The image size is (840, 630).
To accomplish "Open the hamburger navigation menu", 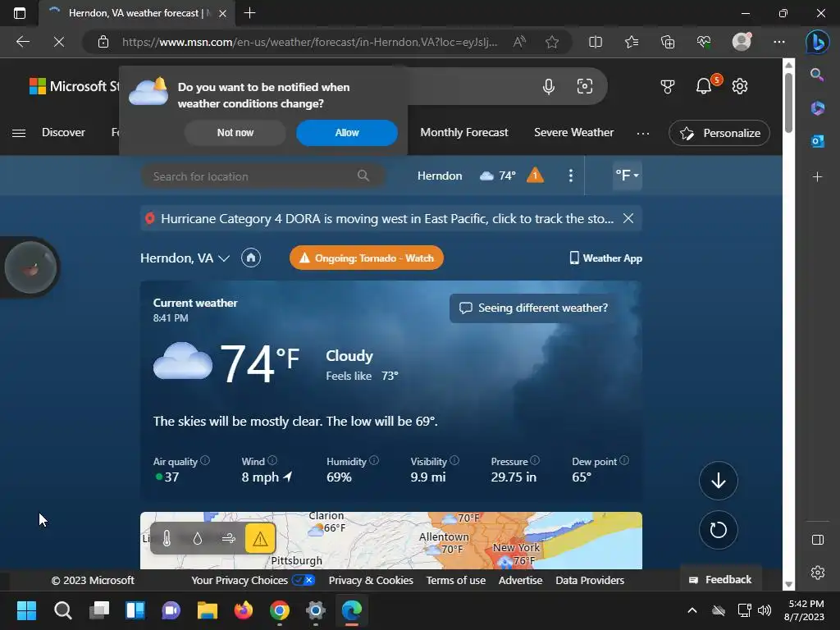I will 19,133.
